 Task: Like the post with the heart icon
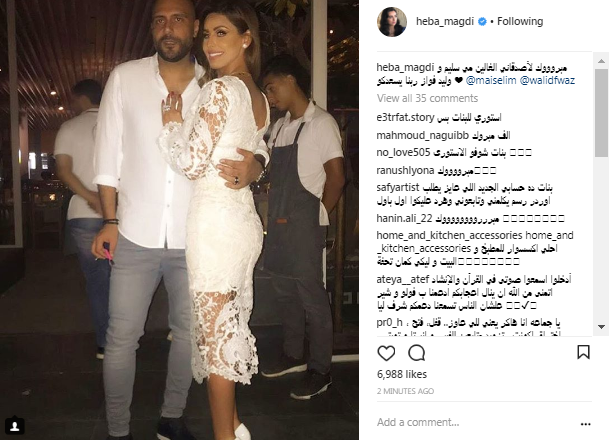point(386,353)
